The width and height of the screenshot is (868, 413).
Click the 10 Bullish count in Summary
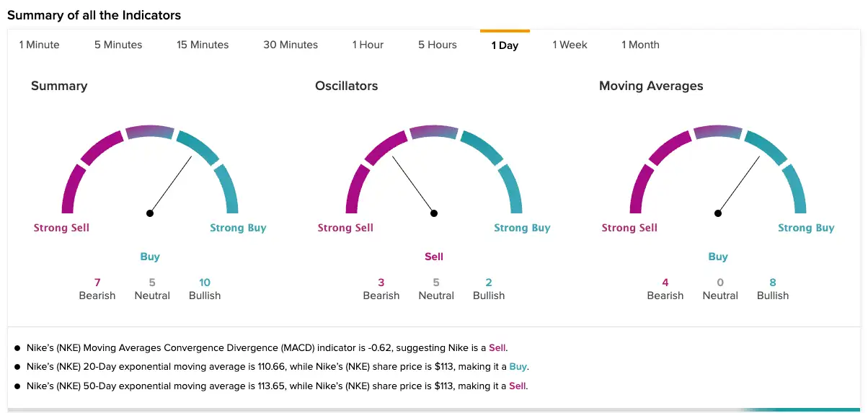[x=205, y=289]
